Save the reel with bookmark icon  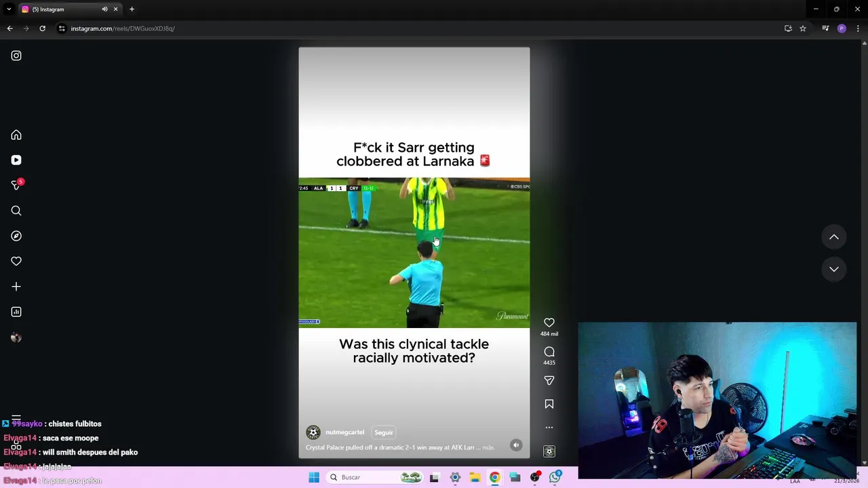click(549, 404)
